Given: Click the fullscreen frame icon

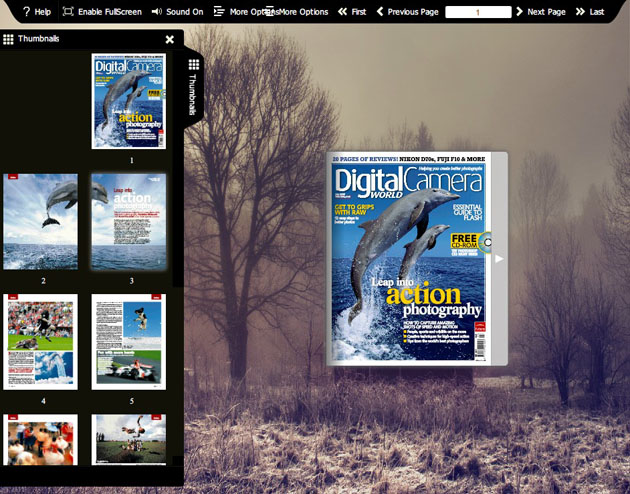Looking at the screenshot, I should click(68, 12).
